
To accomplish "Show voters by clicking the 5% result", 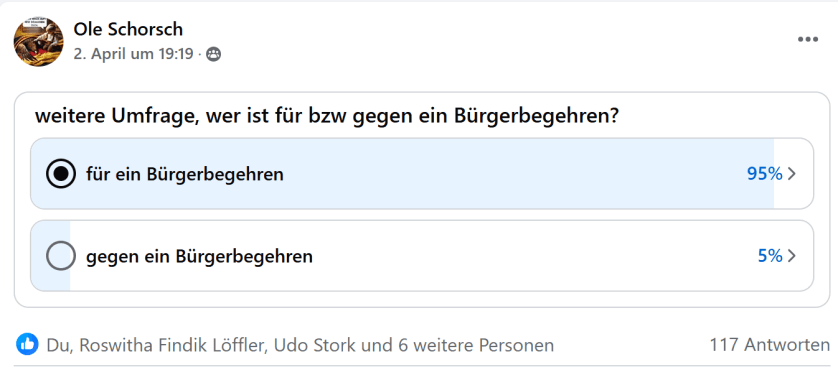I will (x=770, y=256).
